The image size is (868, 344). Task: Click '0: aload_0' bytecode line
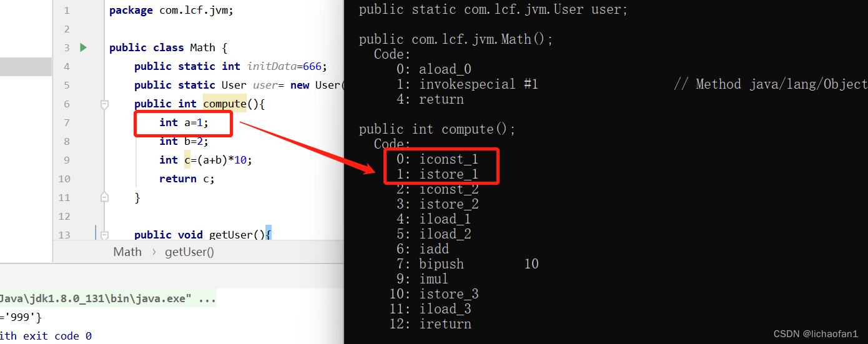click(433, 69)
